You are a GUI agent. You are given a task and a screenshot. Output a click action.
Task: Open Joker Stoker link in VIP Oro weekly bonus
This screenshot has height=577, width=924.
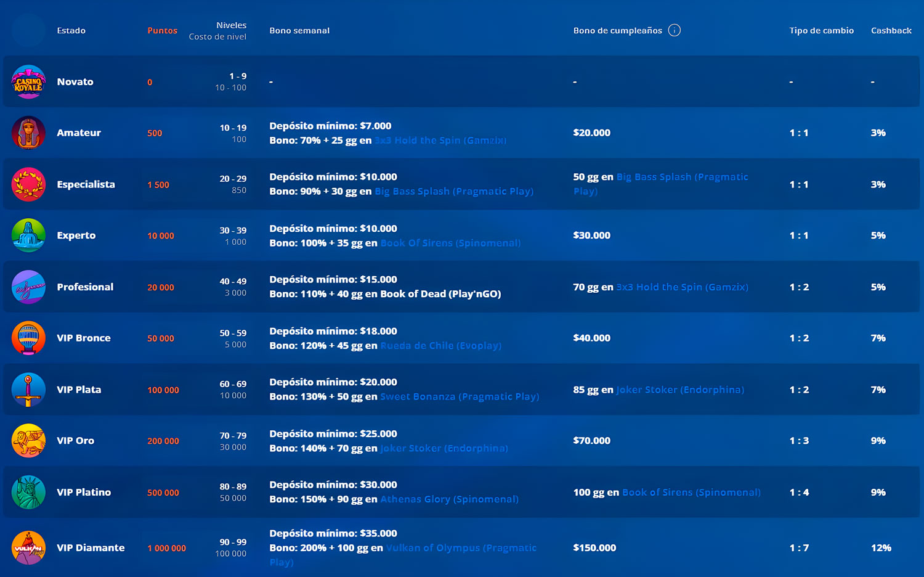pyautogui.click(x=444, y=448)
